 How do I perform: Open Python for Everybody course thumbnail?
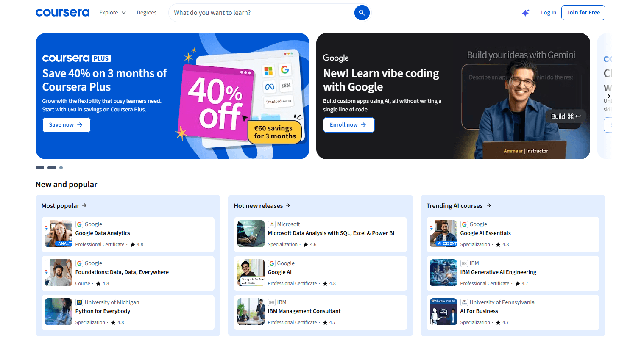coord(59,312)
